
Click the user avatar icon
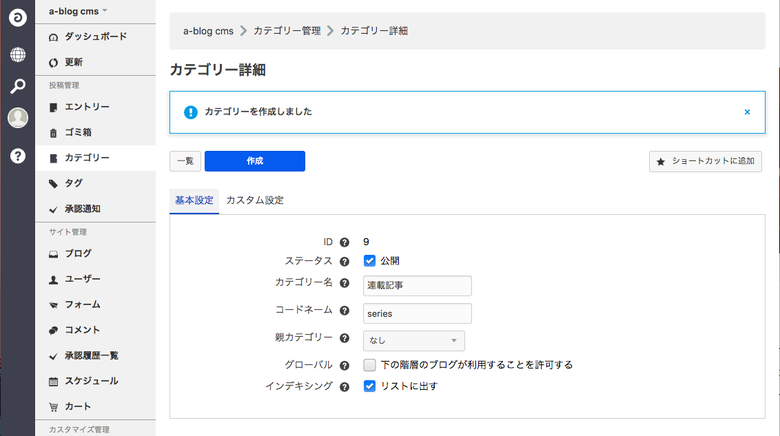[18, 118]
